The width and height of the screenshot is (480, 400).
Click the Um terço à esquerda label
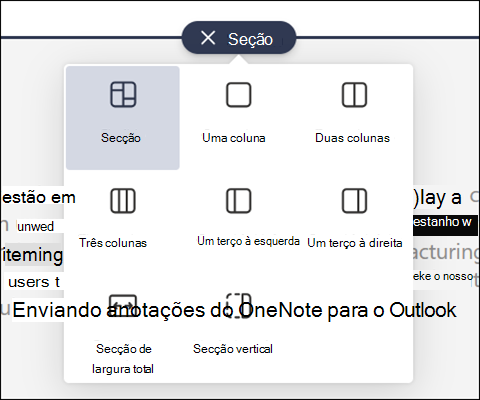pyautogui.click(x=248, y=241)
